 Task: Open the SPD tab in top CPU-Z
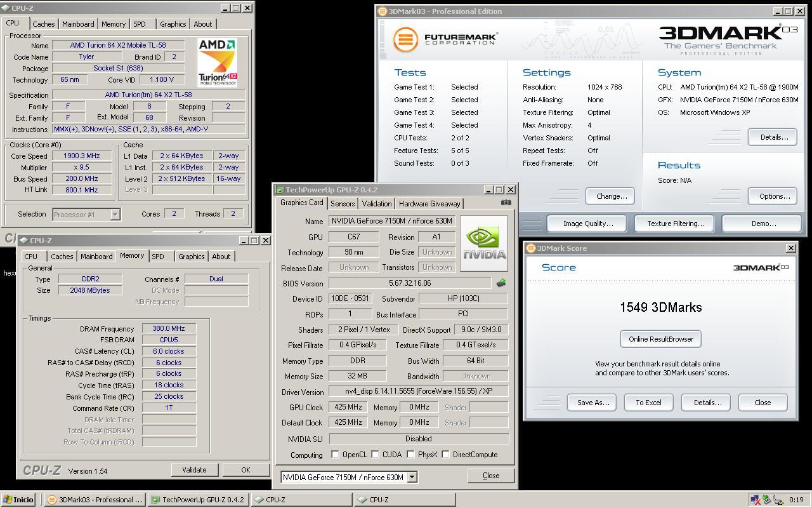[140, 24]
